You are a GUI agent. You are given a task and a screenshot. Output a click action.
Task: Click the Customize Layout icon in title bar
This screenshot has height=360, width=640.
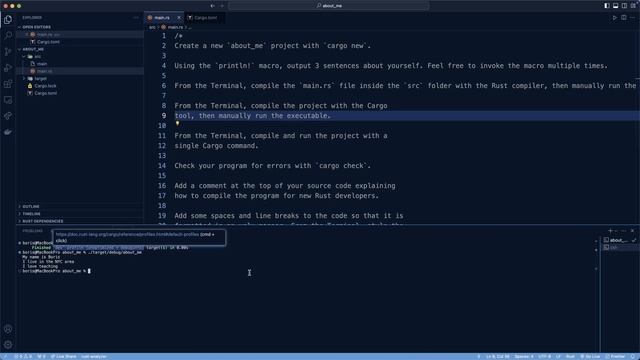tap(633, 6)
